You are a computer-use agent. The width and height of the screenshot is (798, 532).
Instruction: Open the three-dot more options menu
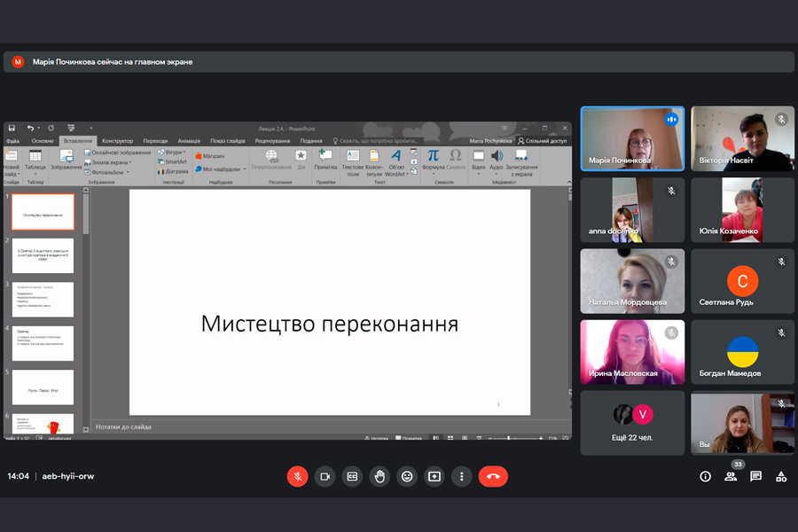click(x=461, y=476)
